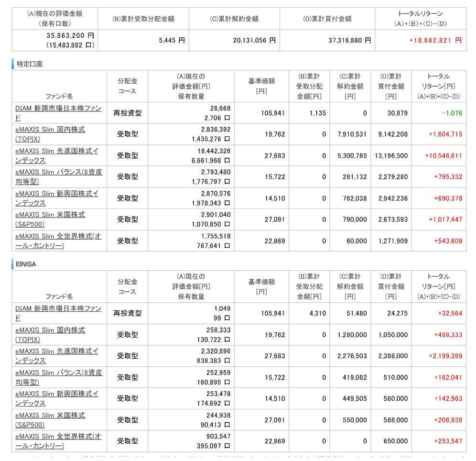Image resolution: width=476 pixels, height=461 pixels.
Task: Click valuation amount 18,442,326
Action: pos(214,151)
